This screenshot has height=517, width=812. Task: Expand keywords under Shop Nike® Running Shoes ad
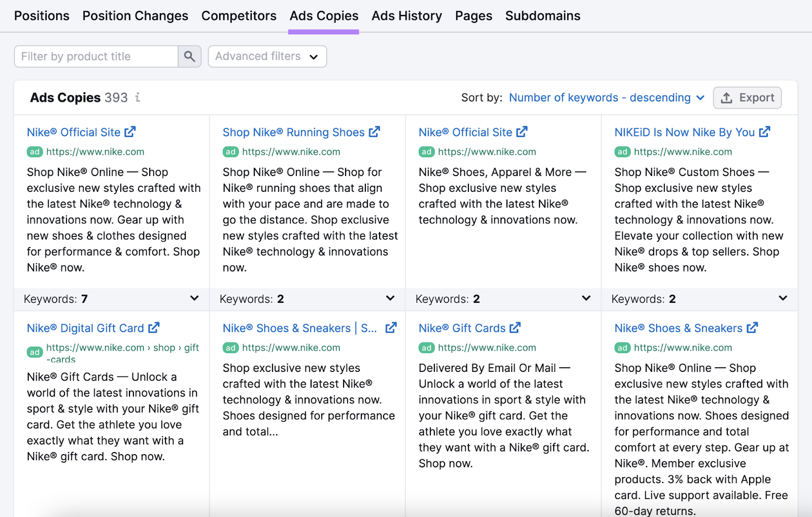tap(390, 298)
